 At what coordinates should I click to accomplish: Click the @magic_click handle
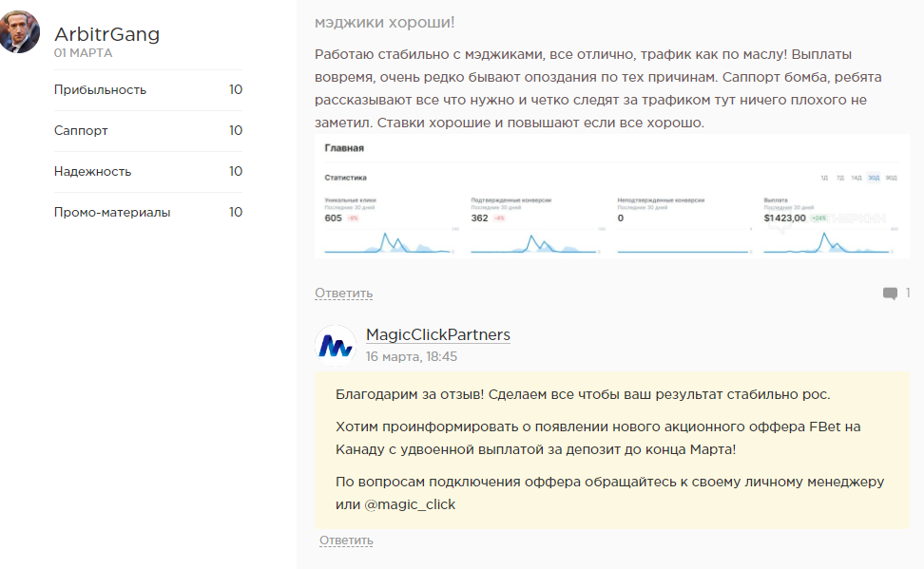pyautogui.click(x=410, y=504)
